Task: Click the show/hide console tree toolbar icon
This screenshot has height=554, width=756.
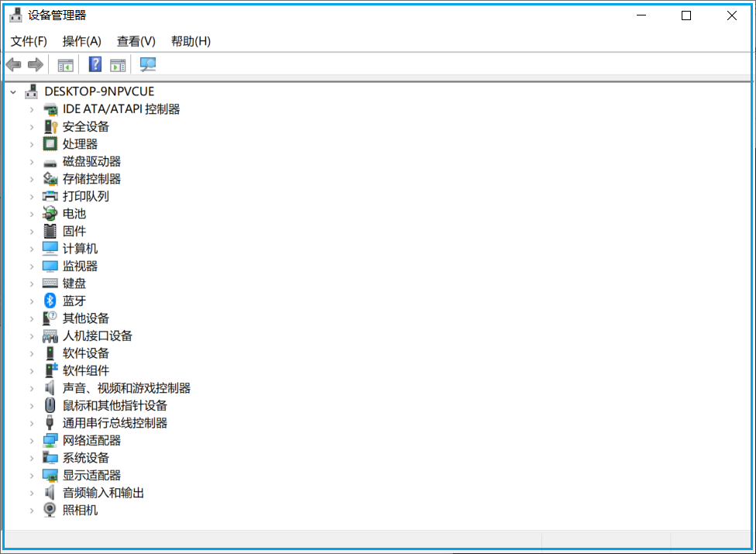Action: (x=65, y=64)
